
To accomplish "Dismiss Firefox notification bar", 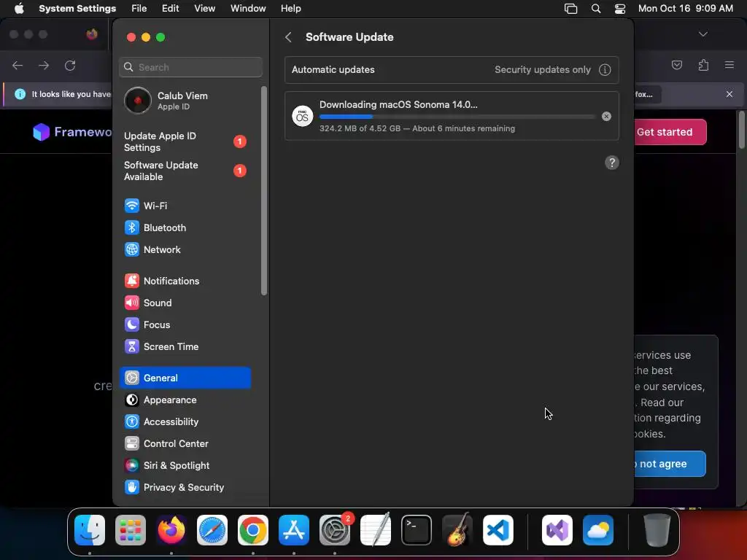I will (x=729, y=94).
